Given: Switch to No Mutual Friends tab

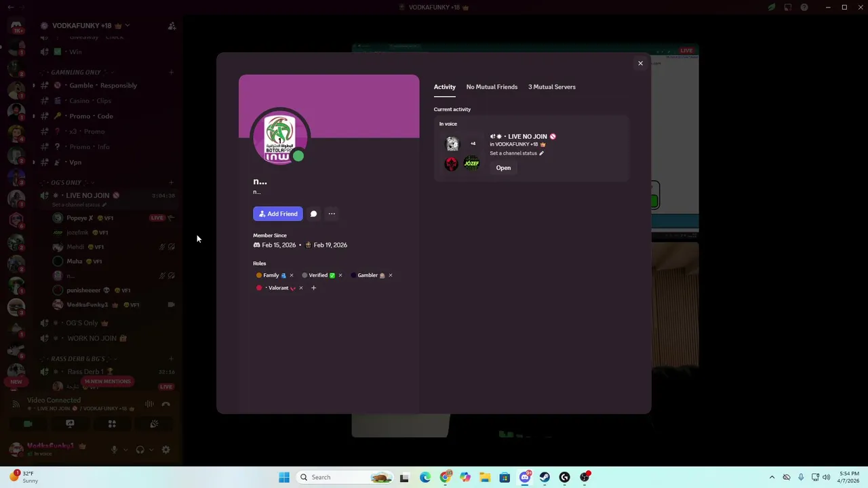Looking at the screenshot, I should click(492, 87).
